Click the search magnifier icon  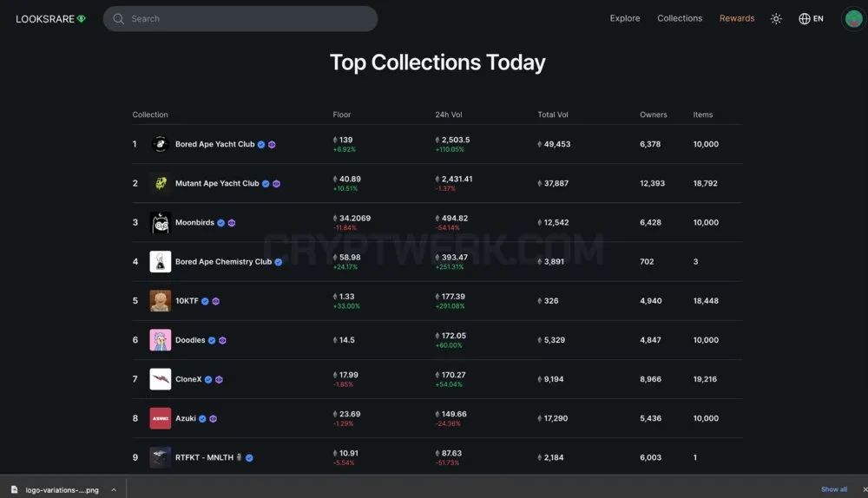pyautogui.click(x=118, y=19)
